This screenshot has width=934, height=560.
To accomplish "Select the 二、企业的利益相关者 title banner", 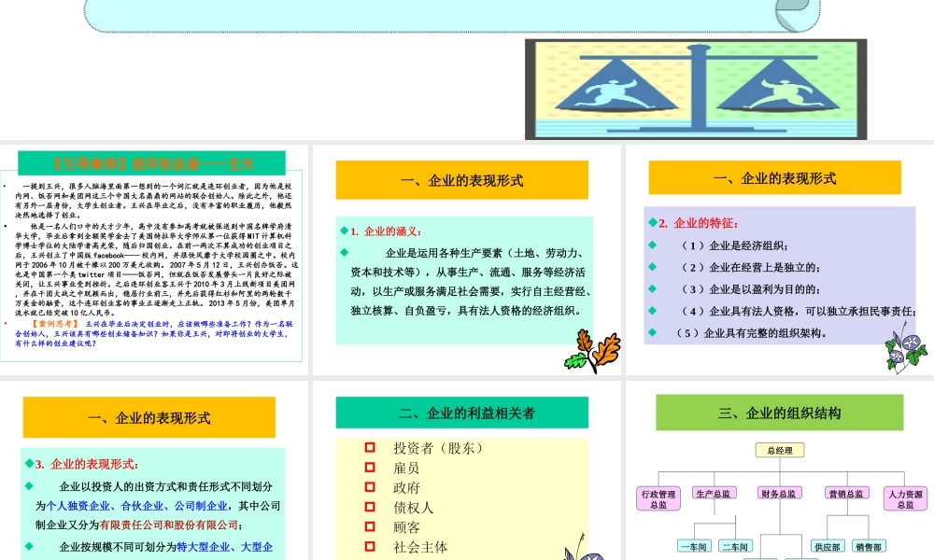I will click(461, 412).
